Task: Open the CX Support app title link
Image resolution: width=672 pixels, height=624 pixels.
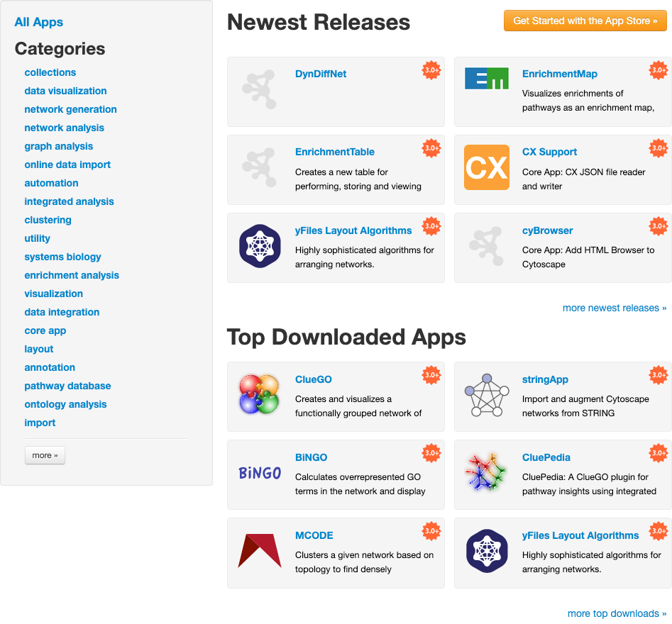Action: click(549, 152)
